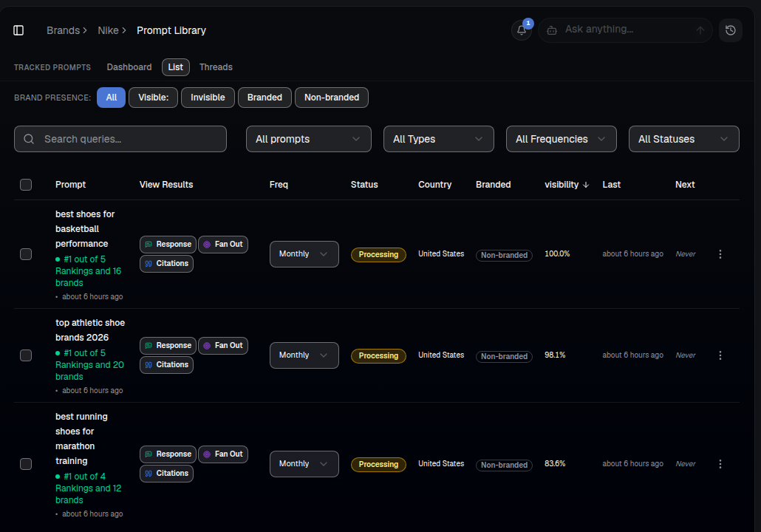Open 'best shoes for basketball performance' prompt
This screenshot has width=761, height=532.
[85, 229]
